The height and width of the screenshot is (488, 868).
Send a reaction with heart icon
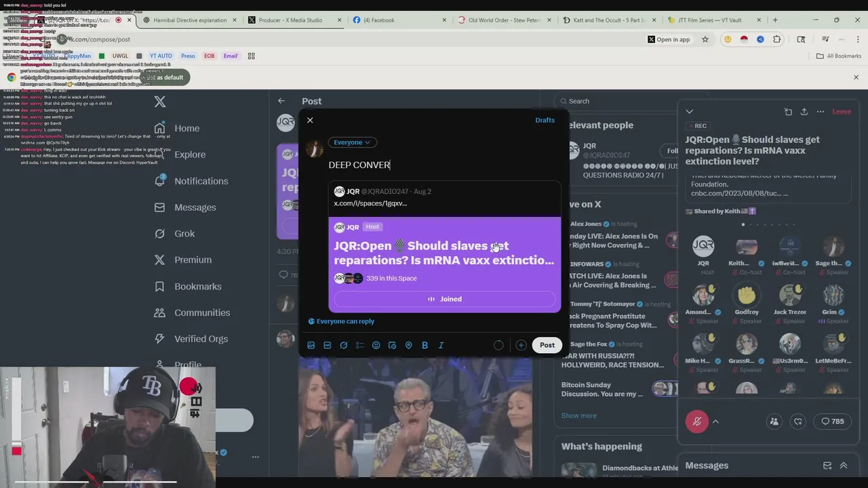798,422
